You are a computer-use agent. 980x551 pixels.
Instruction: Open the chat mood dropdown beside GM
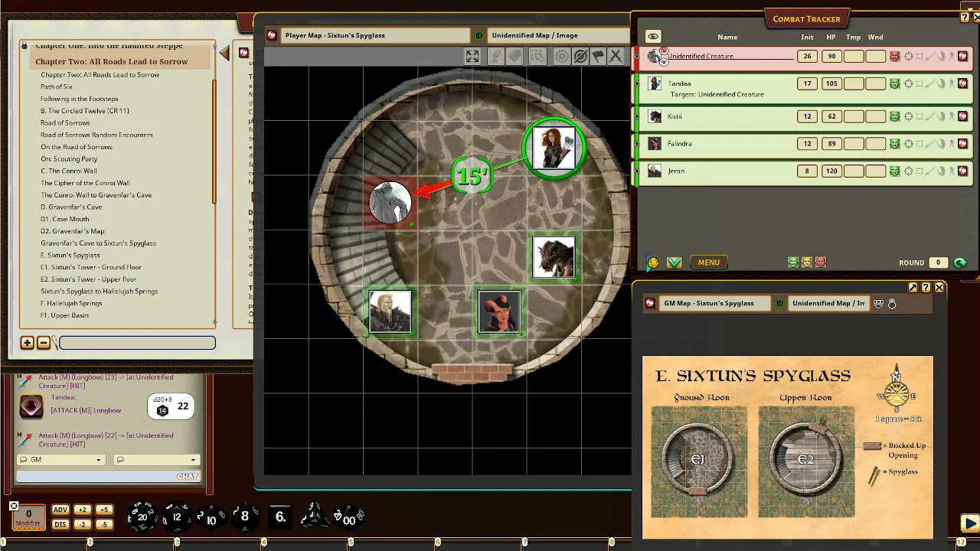156,460
